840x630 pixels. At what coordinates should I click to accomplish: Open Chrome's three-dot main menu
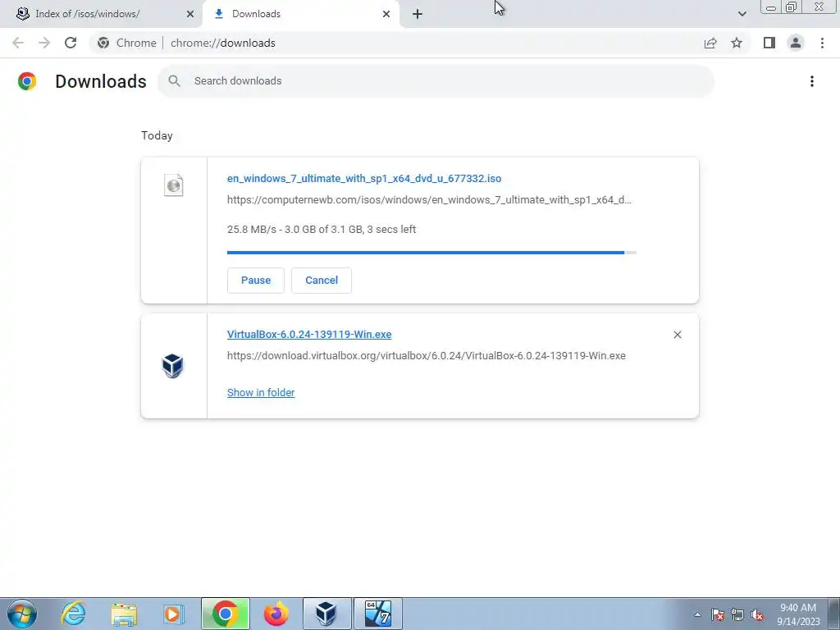[x=822, y=43]
